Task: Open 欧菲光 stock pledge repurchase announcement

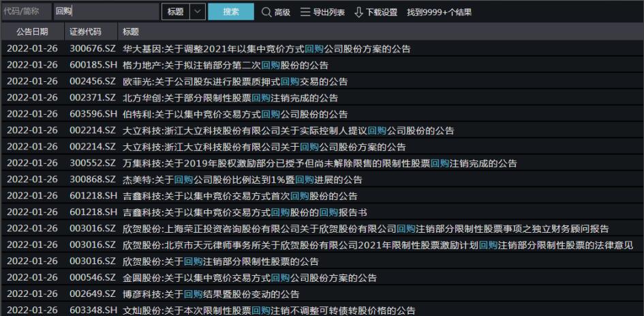Action: [235, 82]
